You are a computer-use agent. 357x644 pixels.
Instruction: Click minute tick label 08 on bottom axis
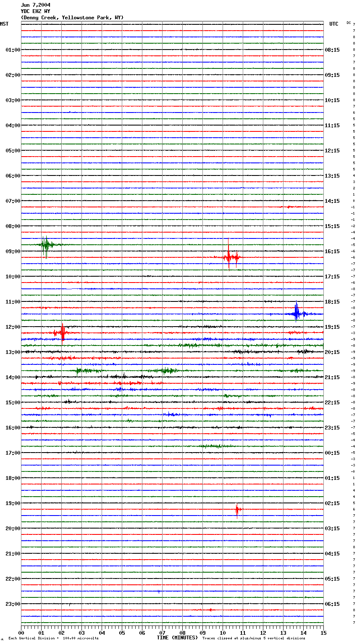[x=182, y=633]
